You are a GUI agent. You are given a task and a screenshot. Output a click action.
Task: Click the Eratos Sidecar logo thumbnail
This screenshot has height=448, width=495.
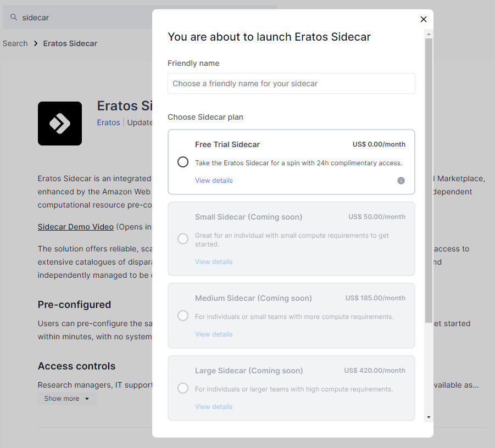[x=60, y=124]
